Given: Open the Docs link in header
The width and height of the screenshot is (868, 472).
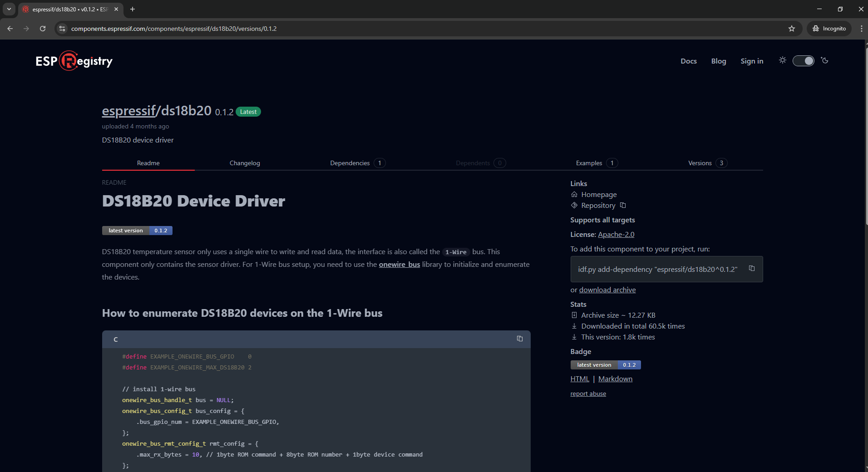Looking at the screenshot, I should coord(688,61).
